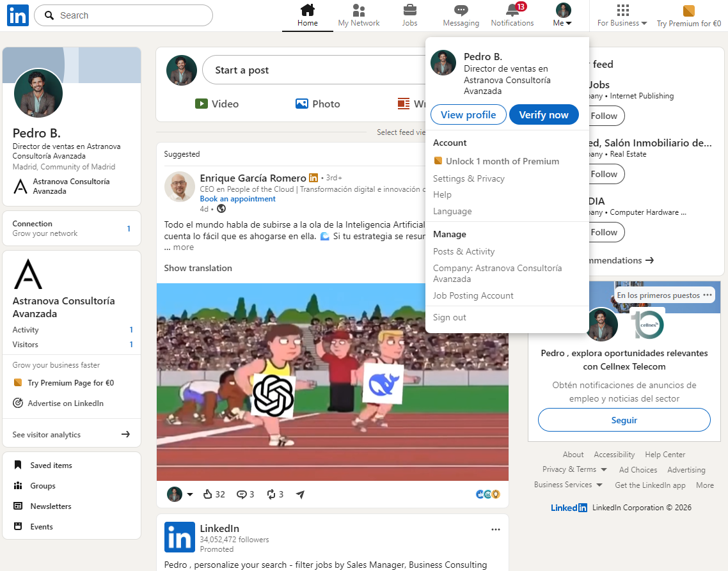728x571 pixels.
Task: Click Show translation
Action: point(198,268)
